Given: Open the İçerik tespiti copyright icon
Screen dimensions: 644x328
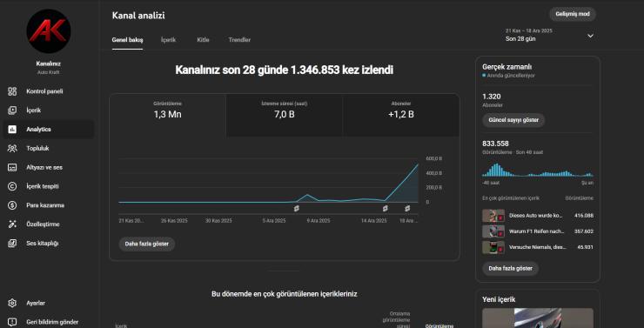Looking at the screenshot, I should pos(12,186).
